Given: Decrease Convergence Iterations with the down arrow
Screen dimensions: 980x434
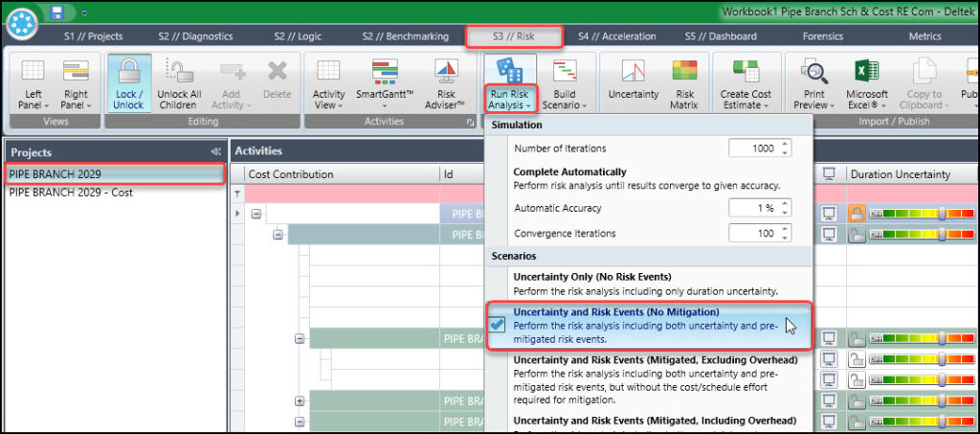Looking at the screenshot, I should click(x=786, y=238).
